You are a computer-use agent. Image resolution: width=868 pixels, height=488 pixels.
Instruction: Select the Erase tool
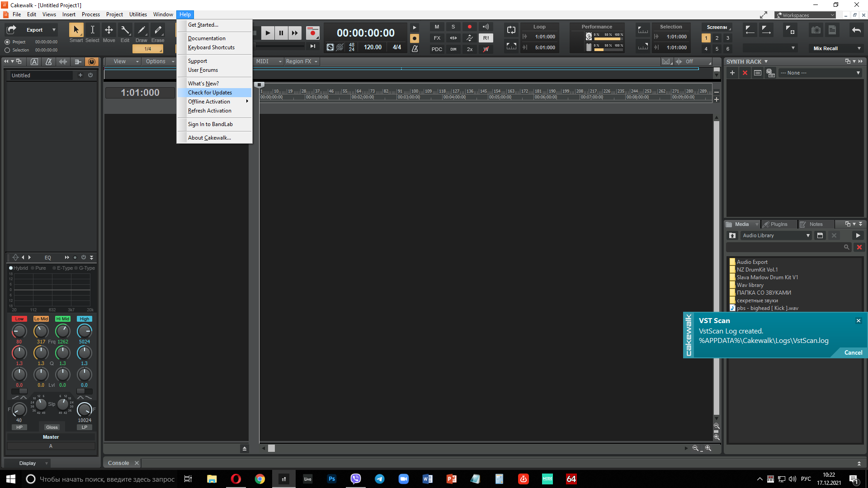pos(158,30)
